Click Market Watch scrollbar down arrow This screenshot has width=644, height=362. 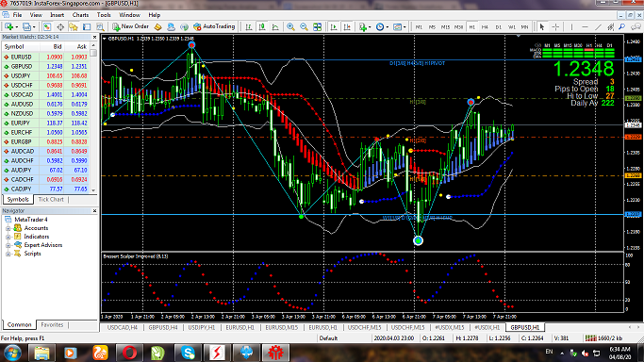pyautogui.click(x=93, y=190)
